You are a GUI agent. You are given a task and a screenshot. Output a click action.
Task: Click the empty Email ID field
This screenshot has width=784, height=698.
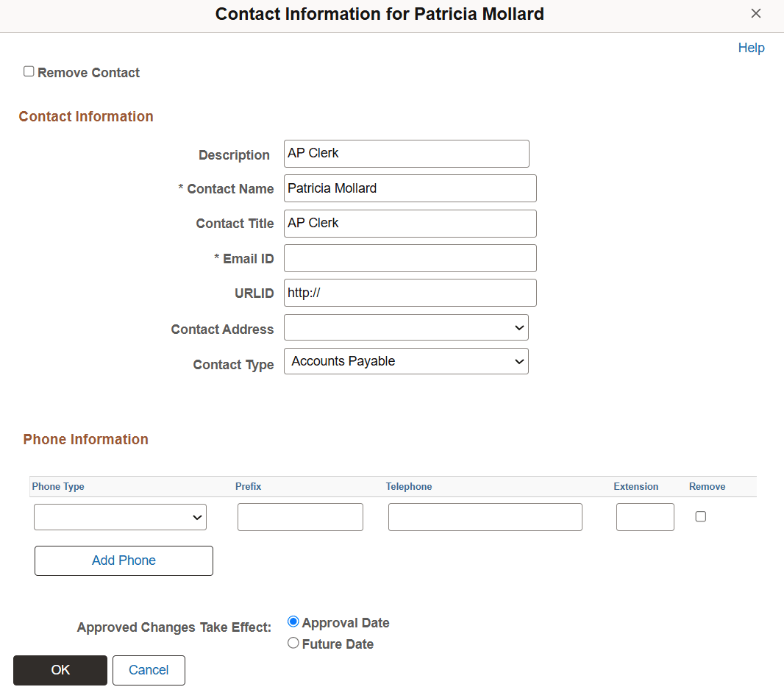click(410, 257)
